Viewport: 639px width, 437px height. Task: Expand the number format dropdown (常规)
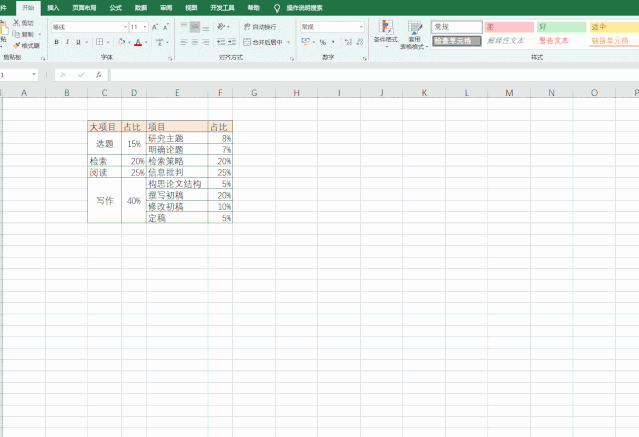click(360, 27)
